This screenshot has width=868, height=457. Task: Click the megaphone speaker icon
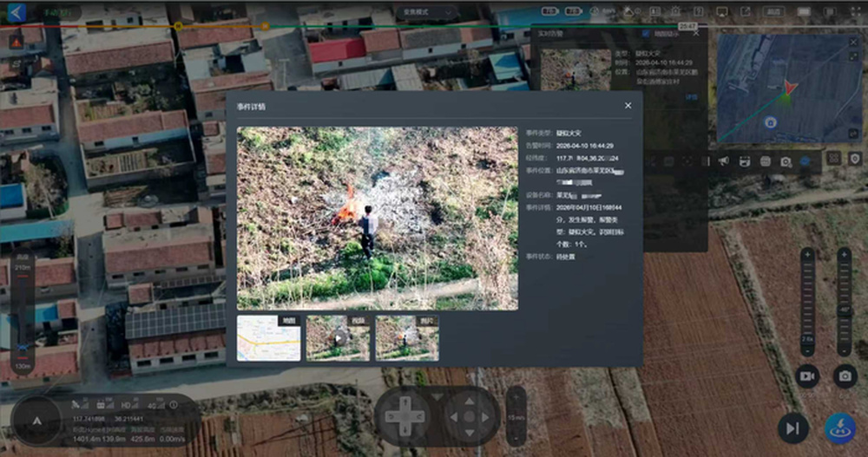point(723,161)
